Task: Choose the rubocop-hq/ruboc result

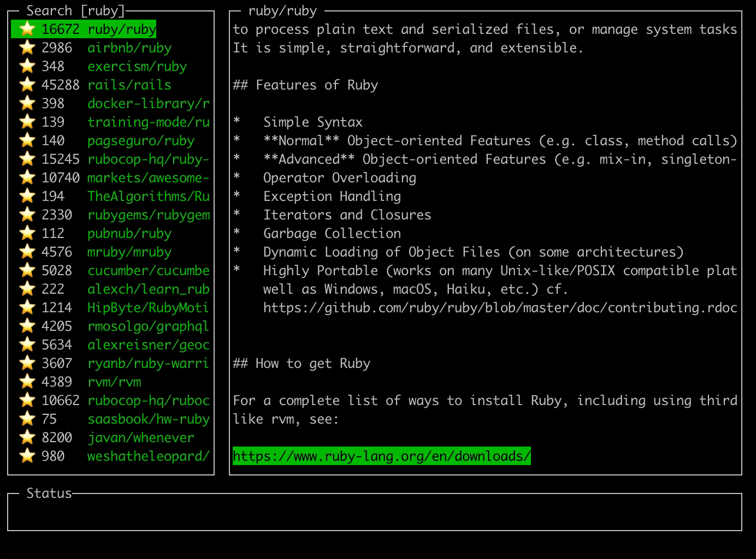Action: (x=149, y=400)
